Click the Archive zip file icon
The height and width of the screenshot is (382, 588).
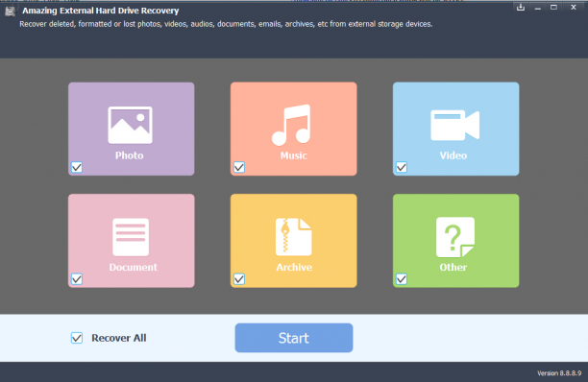coord(293,237)
